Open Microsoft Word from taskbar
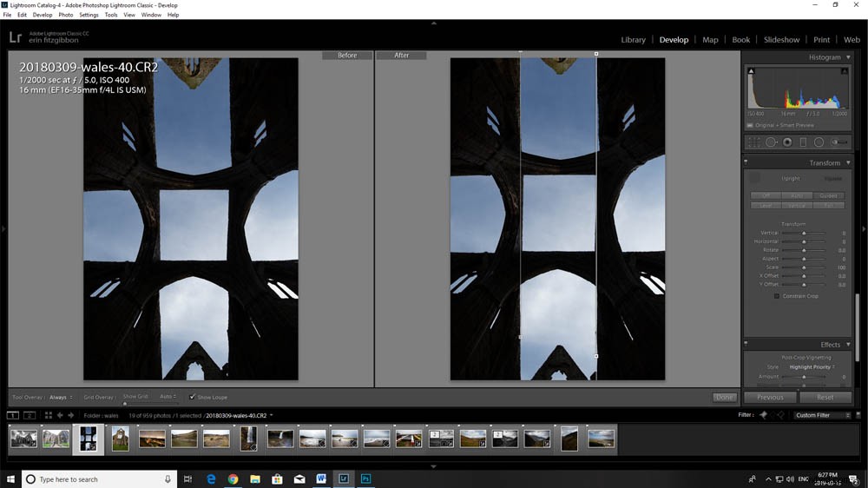Screen dimensions: 868x488 [321, 479]
